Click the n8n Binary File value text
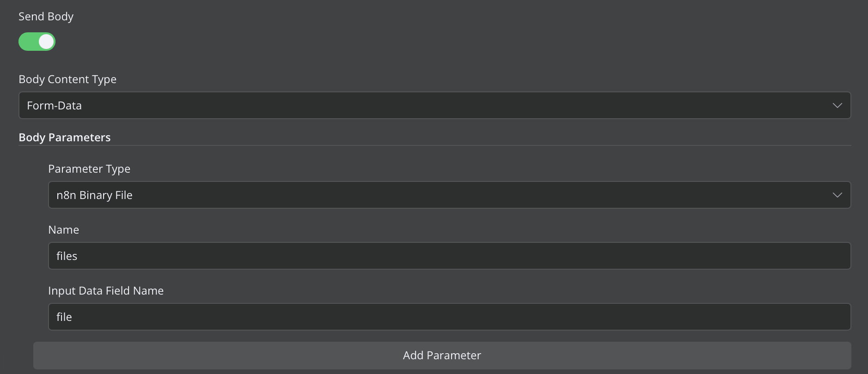868x374 pixels. coord(94,195)
